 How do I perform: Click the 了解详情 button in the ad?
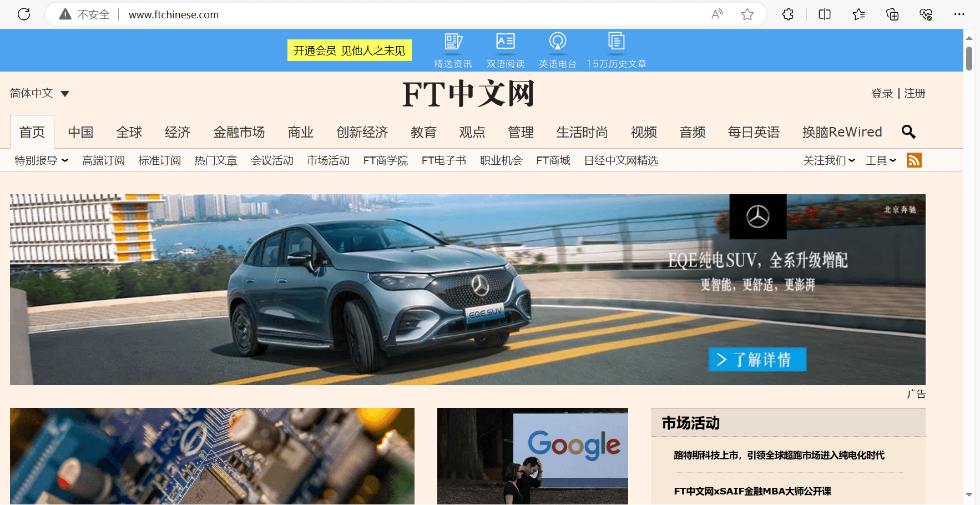click(757, 360)
